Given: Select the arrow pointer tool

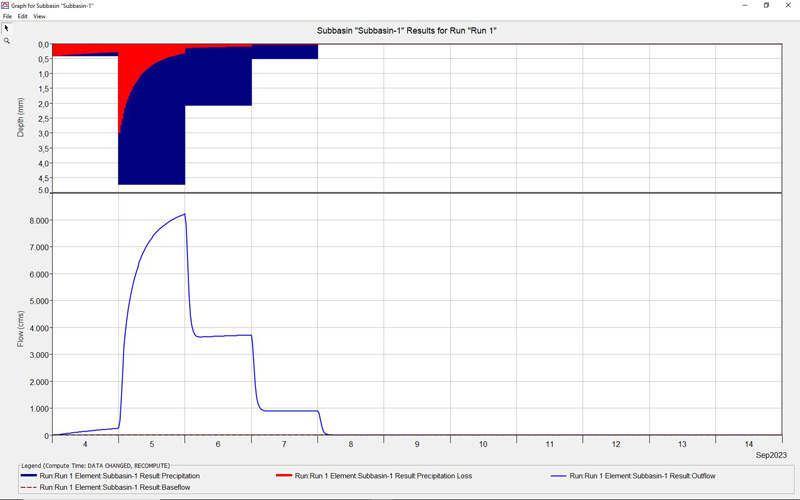Looking at the screenshot, I should click(x=6, y=28).
